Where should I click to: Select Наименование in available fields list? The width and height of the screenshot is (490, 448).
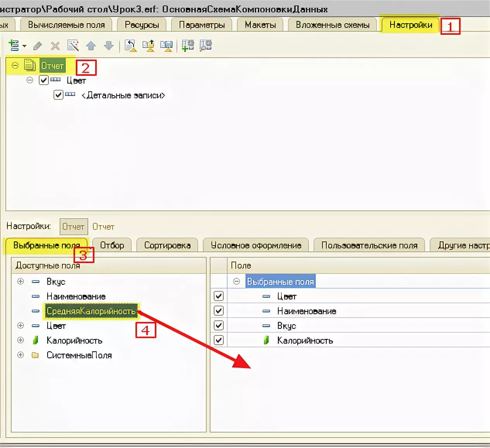(x=76, y=296)
